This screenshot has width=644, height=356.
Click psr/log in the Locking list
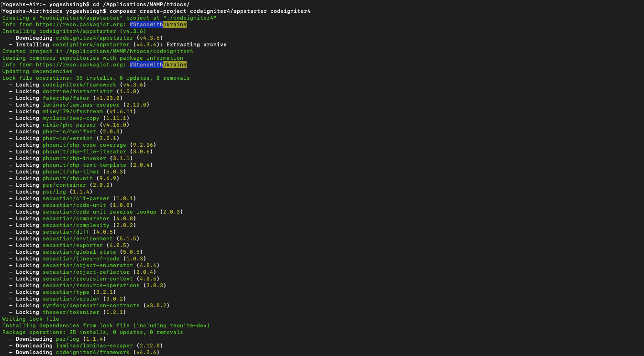[55, 192]
